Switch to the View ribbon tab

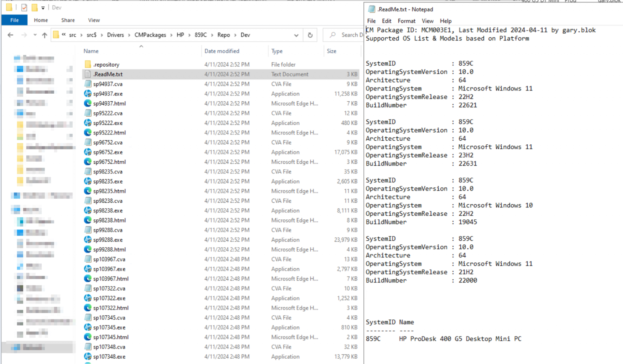[x=94, y=20]
